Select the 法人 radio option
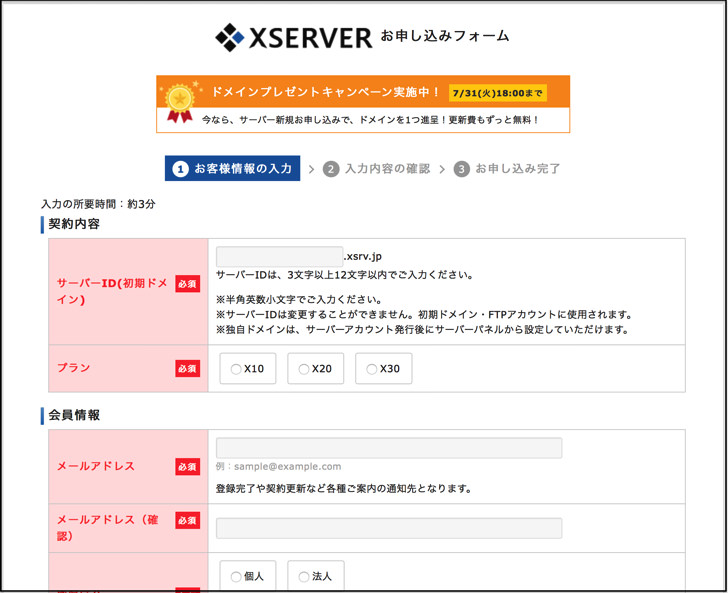Screen dimensions: 728x593 pyautogui.click(x=304, y=577)
